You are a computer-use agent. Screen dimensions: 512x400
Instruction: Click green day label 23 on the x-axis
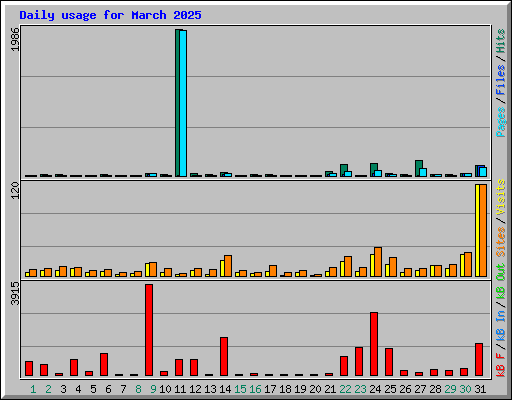[x=360, y=389]
